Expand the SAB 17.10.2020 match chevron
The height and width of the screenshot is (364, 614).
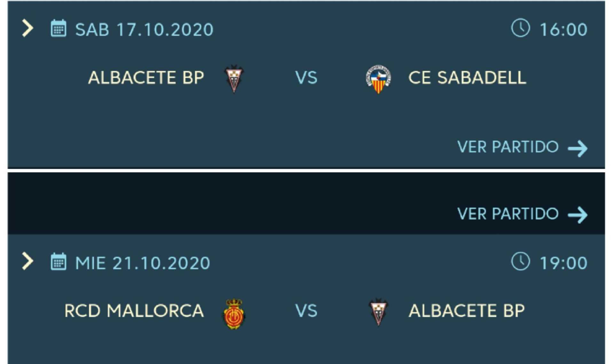(28, 28)
